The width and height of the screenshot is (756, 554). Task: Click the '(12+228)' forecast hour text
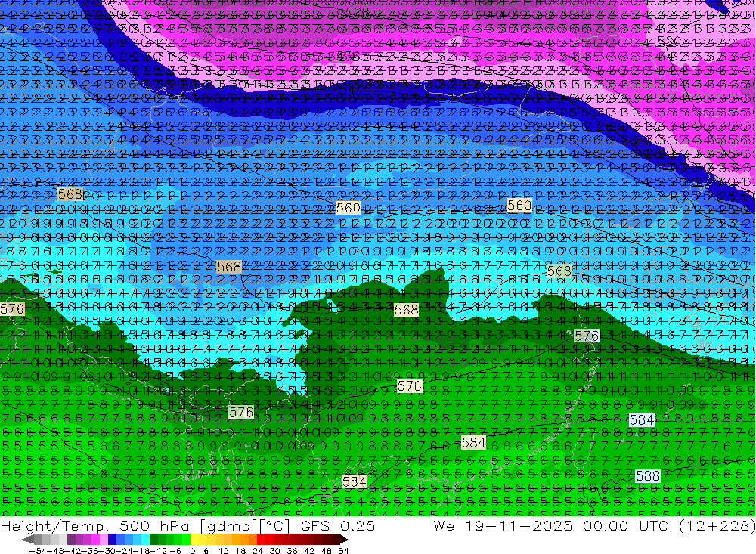[717, 525]
